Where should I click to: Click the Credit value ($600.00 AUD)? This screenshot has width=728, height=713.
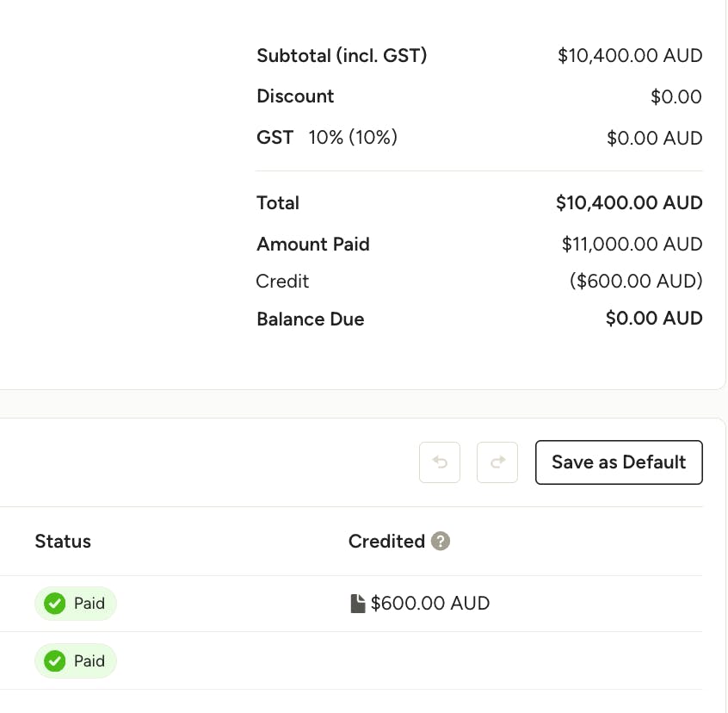pyautogui.click(x=636, y=281)
